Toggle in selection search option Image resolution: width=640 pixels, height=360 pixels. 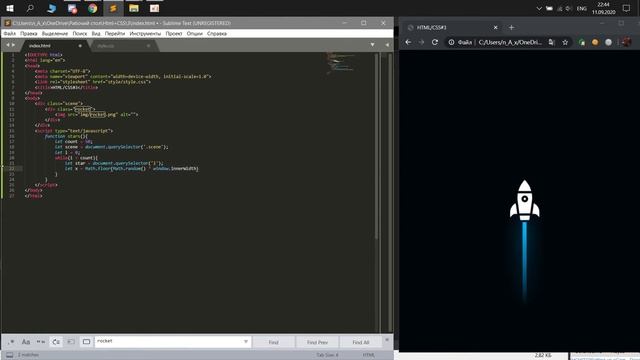point(71,342)
